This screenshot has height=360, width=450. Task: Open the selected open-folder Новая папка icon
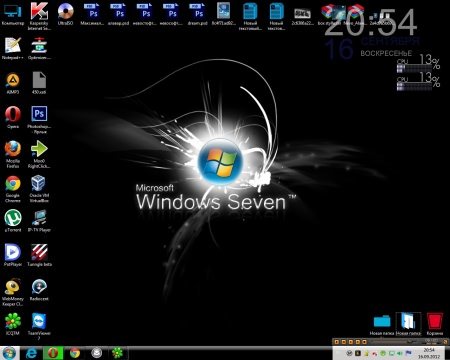coord(408,324)
